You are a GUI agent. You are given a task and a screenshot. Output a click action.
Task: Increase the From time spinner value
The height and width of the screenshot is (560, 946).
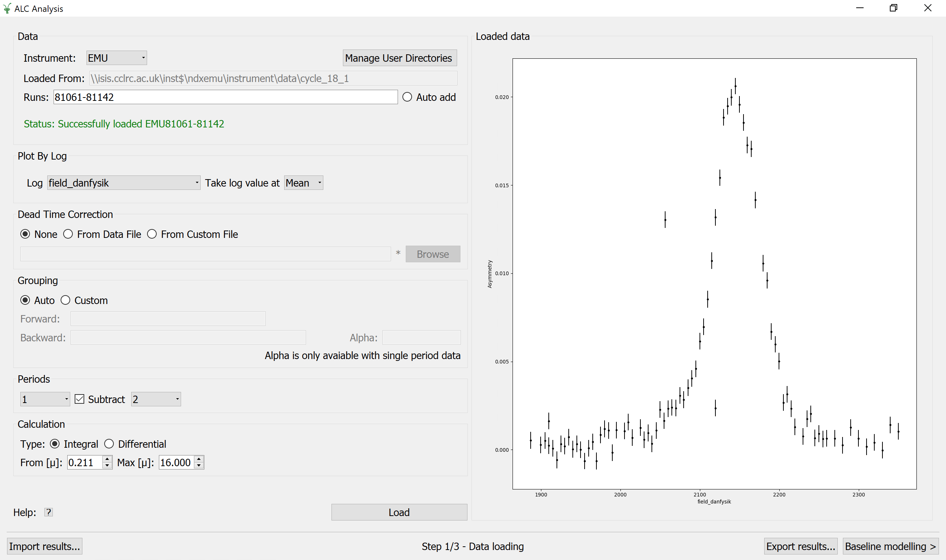pyautogui.click(x=107, y=459)
